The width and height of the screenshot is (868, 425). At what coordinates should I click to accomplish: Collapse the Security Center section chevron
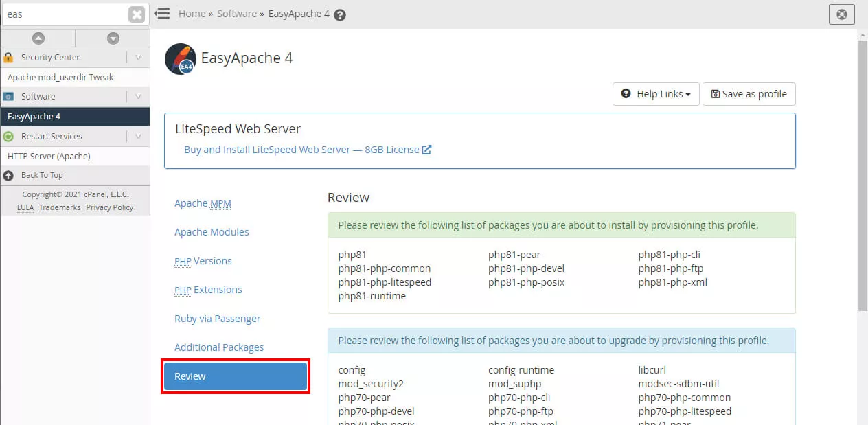tap(138, 58)
